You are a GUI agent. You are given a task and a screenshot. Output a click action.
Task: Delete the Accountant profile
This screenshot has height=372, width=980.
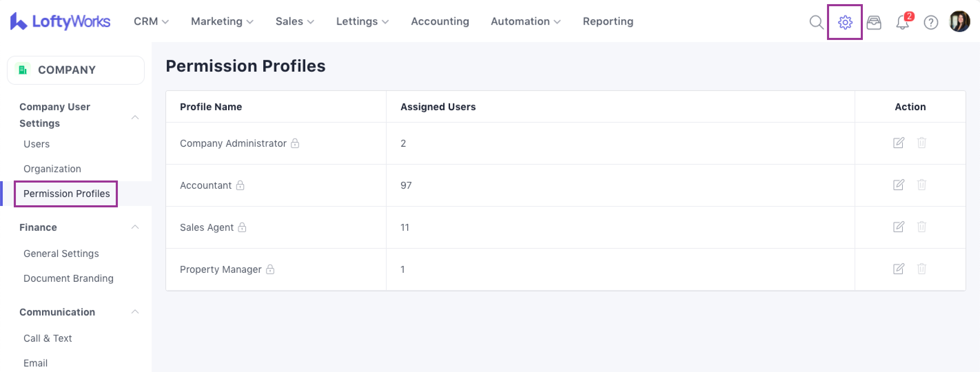pos(921,185)
